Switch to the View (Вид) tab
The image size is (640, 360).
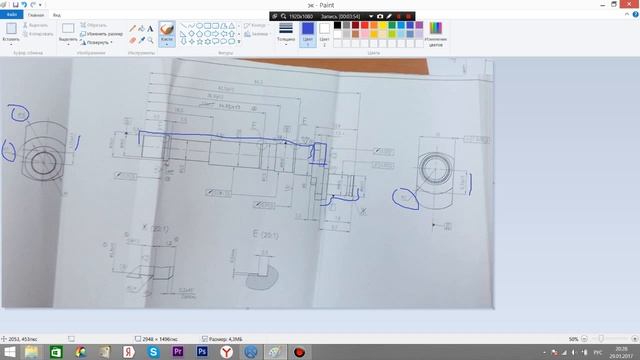[57, 15]
